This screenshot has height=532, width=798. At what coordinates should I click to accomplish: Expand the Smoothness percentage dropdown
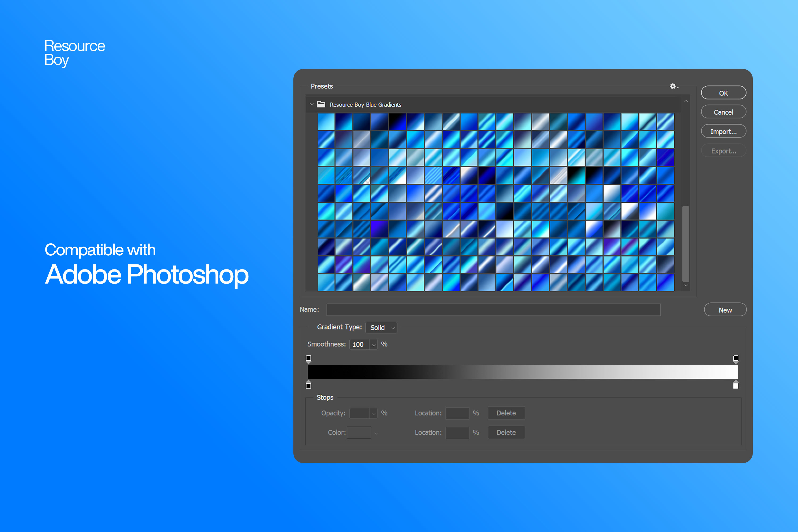pyautogui.click(x=372, y=344)
